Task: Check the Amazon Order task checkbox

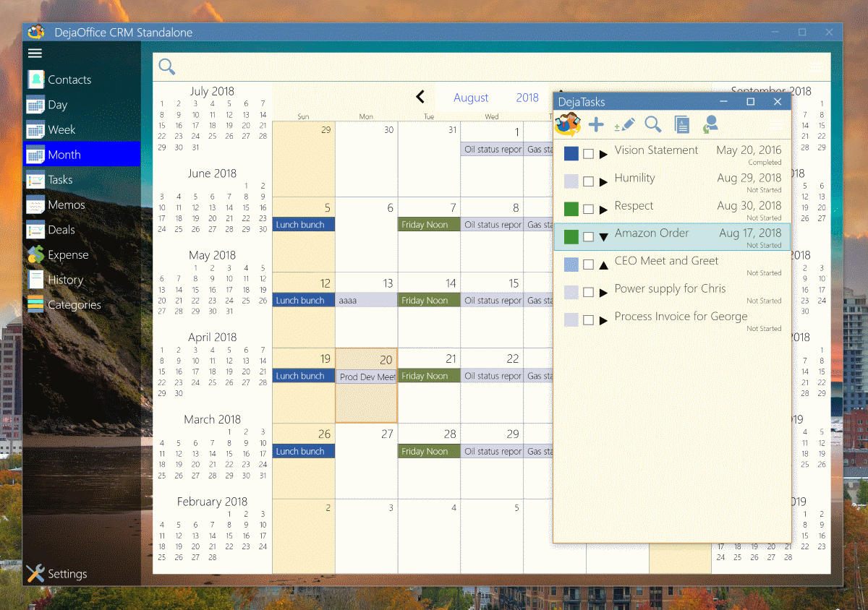Action: coord(589,237)
